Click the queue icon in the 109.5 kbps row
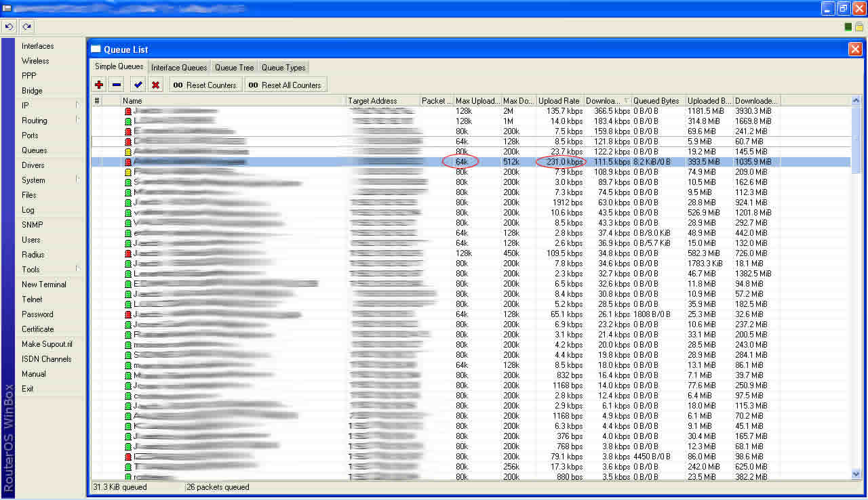The height and width of the screenshot is (500, 868). [x=128, y=253]
